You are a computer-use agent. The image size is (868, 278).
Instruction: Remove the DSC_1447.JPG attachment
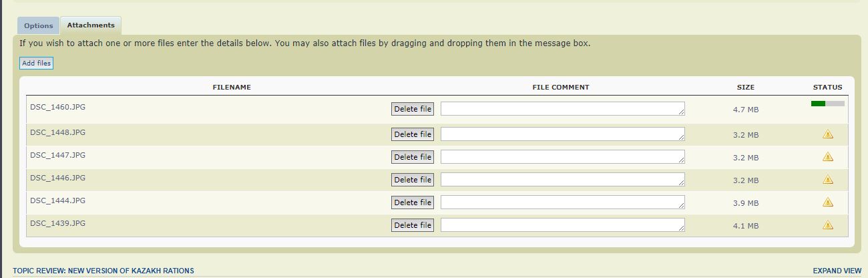413,157
